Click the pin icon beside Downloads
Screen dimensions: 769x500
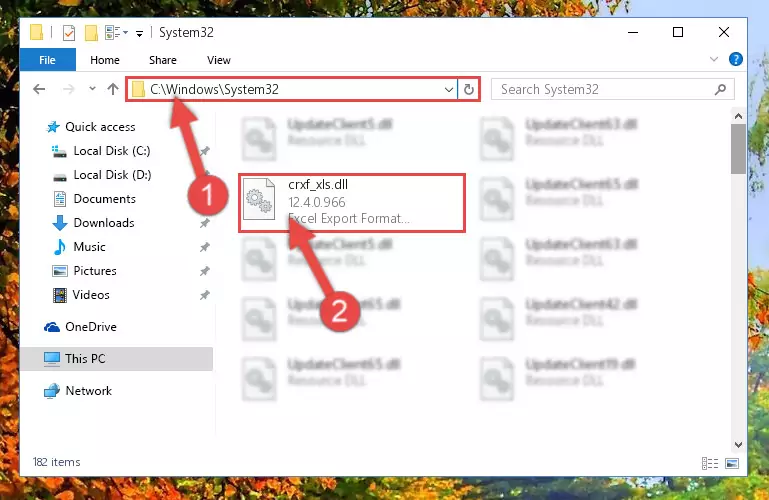(x=205, y=223)
